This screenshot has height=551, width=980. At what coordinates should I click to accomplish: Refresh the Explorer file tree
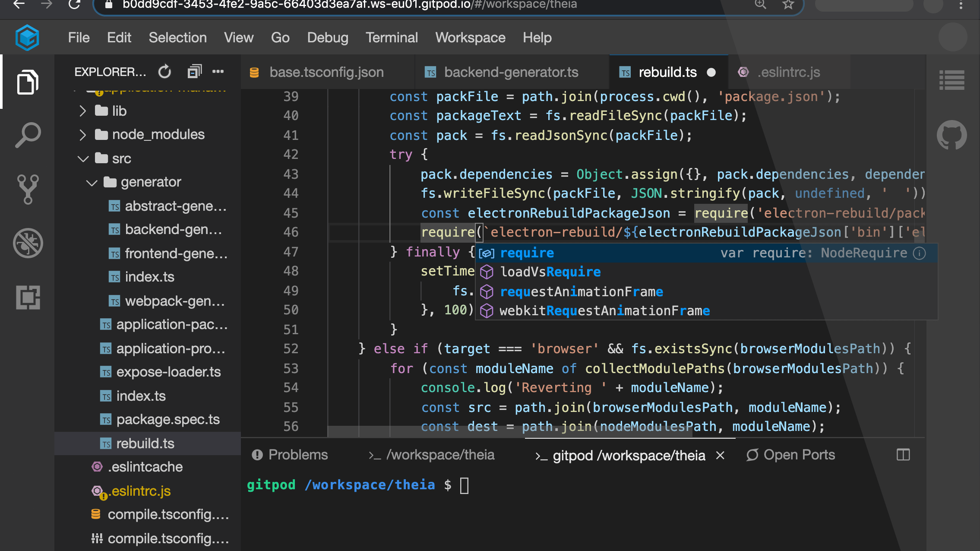164,72
